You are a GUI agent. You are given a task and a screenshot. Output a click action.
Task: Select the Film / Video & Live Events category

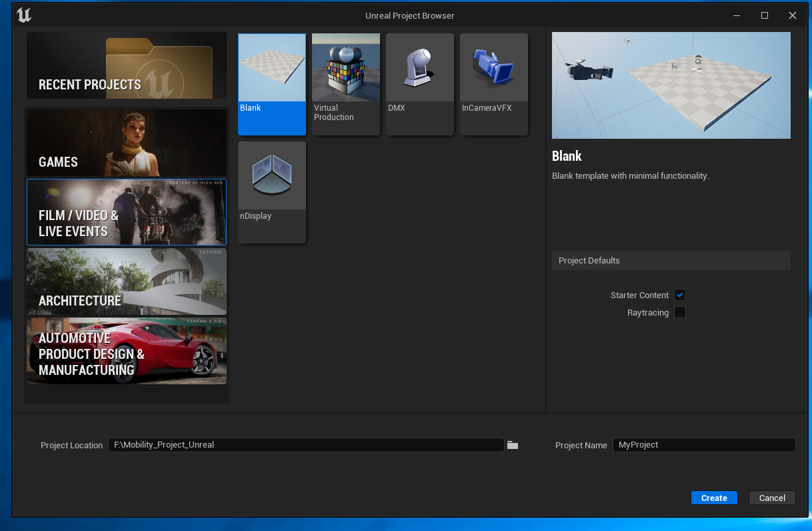127,212
